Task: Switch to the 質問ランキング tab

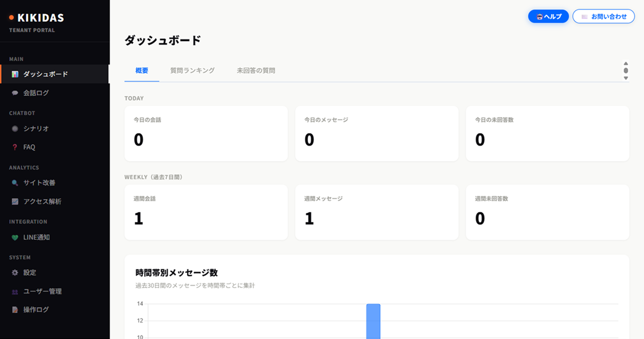Action: 192,70
